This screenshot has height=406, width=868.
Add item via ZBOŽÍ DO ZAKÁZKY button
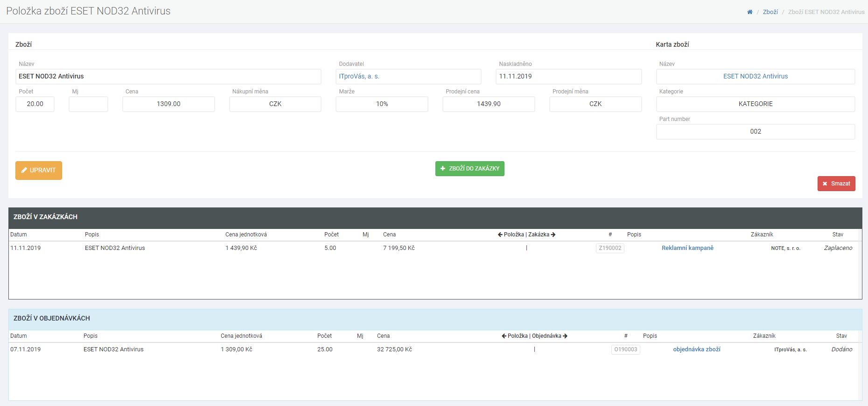coord(469,169)
